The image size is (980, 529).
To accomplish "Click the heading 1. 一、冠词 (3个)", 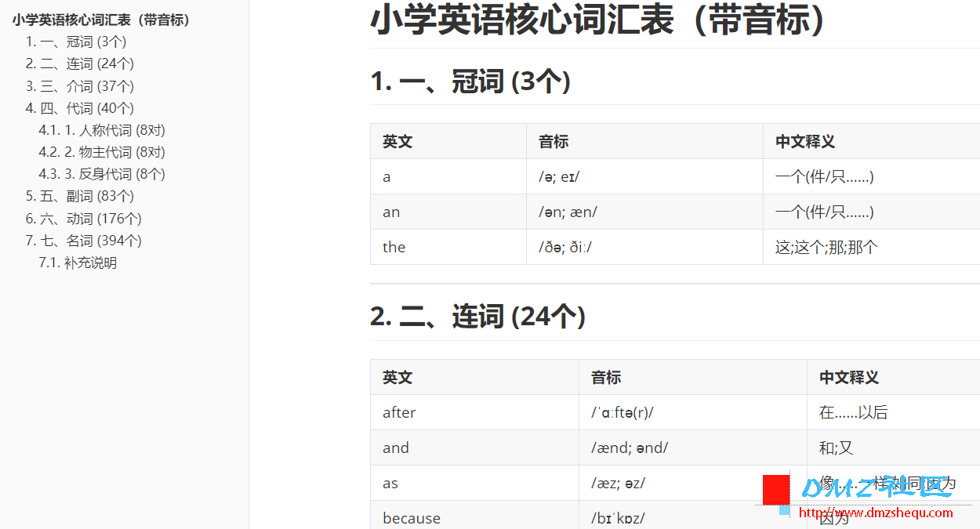I will pos(470,82).
